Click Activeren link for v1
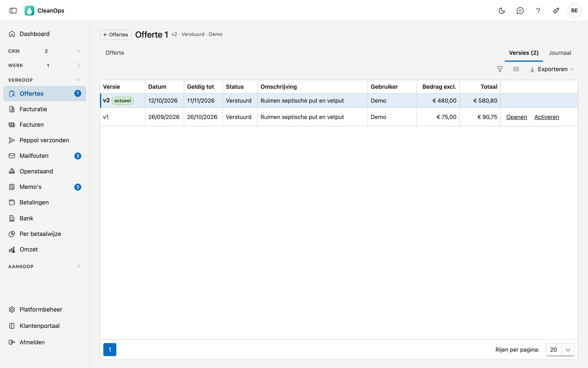Screen dimensions: 588x368 click(547, 117)
